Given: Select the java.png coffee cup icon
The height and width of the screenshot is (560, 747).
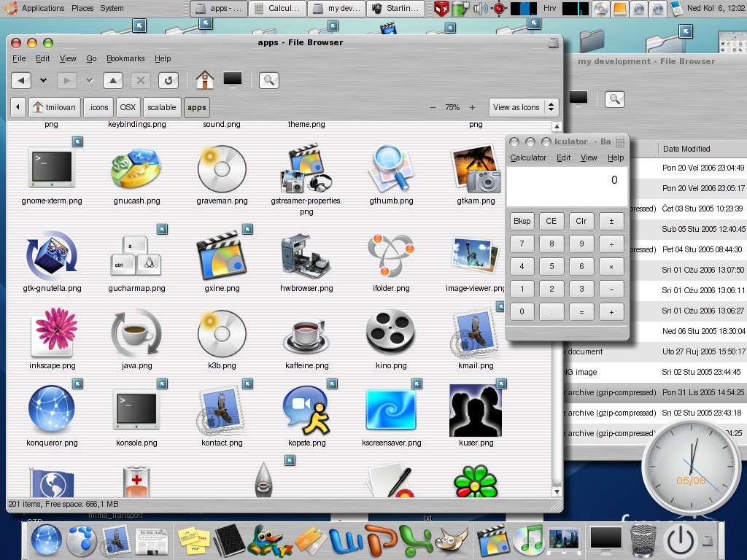Looking at the screenshot, I should coord(136,332).
